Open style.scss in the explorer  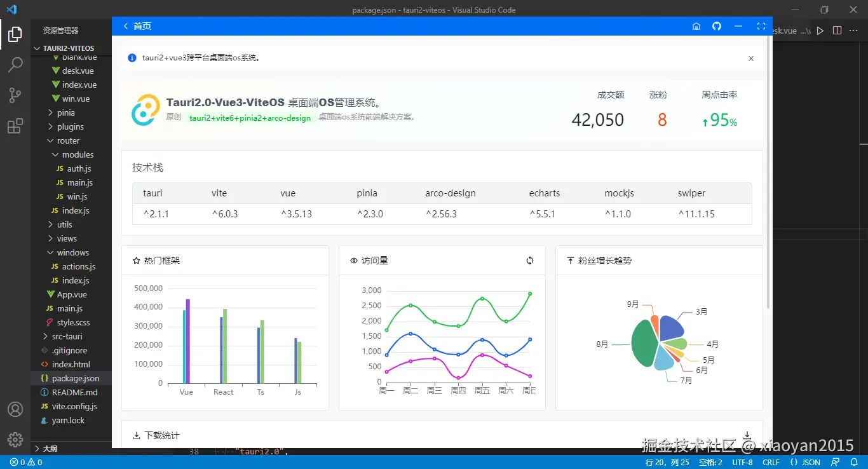[74, 323]
